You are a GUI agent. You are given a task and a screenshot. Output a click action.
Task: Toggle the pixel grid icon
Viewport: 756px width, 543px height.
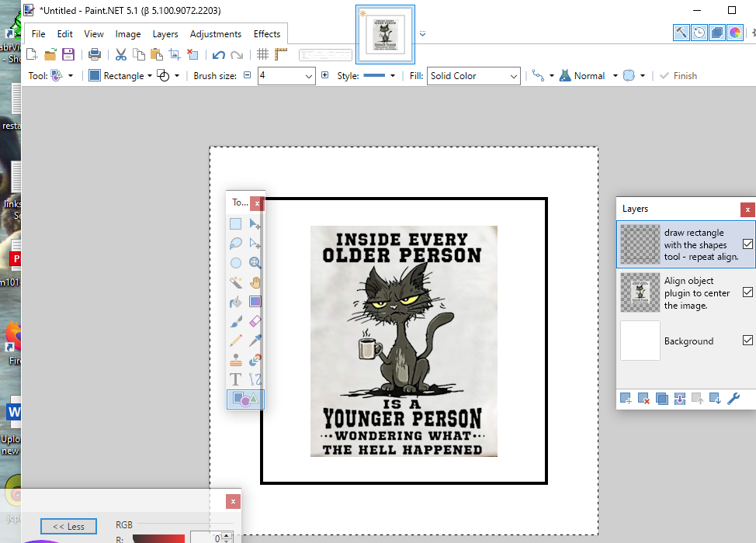pos(263,54)
